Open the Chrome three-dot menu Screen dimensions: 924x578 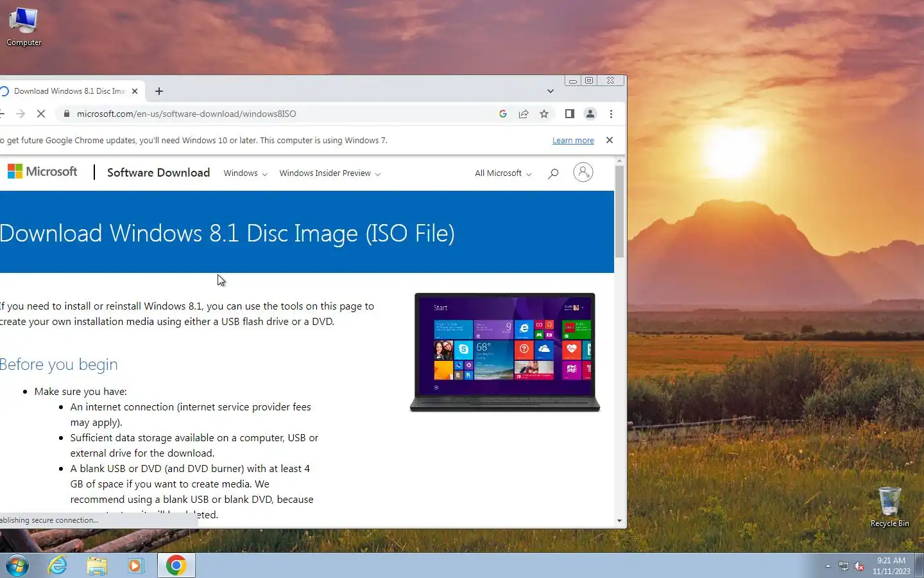(x=611, y=114)
